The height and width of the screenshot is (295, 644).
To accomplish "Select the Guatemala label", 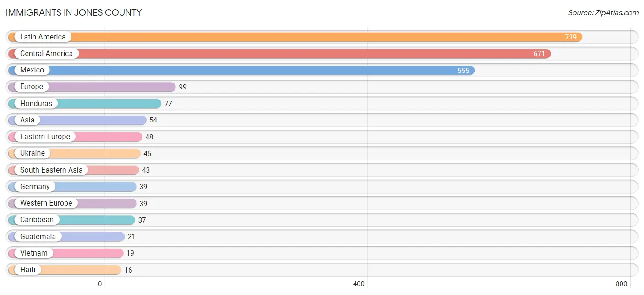I will click(38, 237).
